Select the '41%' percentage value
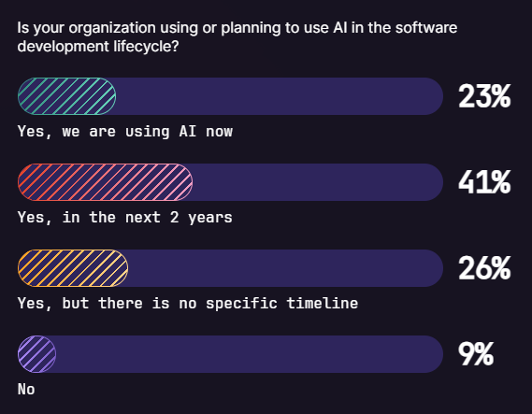The image size is (532, 414). (x=484, y=182)
